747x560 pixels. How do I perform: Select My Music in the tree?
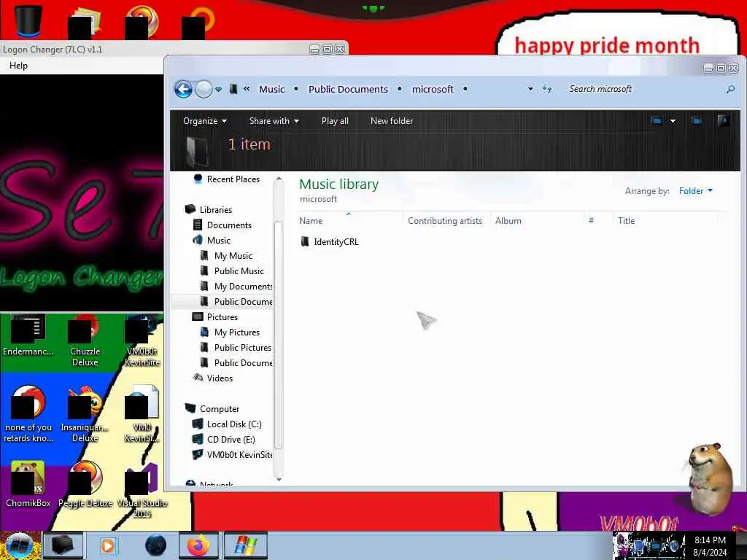[226, 256]
